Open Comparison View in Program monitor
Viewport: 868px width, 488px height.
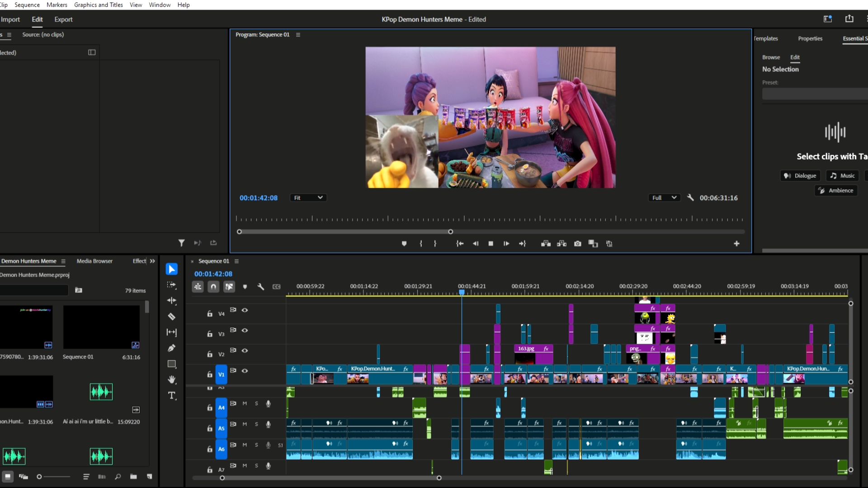[x=593, y=244]
